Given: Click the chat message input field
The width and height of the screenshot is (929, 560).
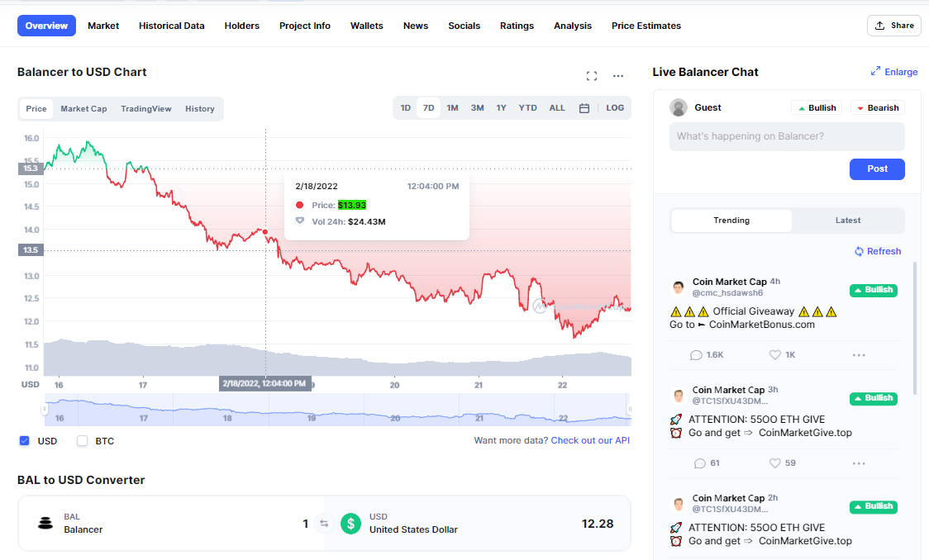Looking at the screenshot, I should pos(787,137).
